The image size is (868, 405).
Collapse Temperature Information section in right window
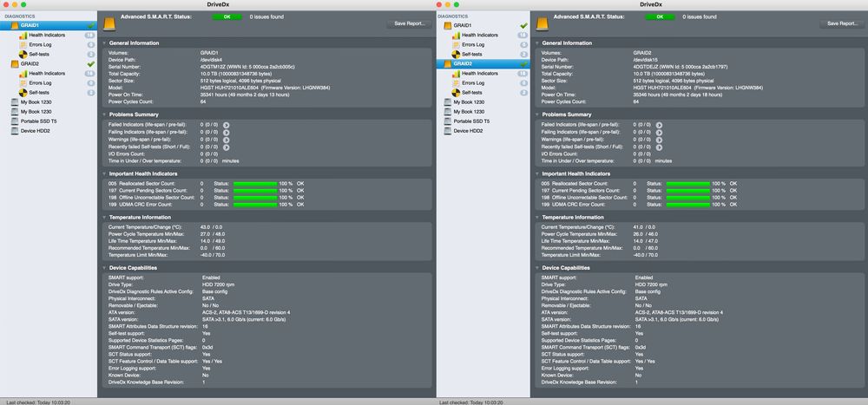(537, 218)
